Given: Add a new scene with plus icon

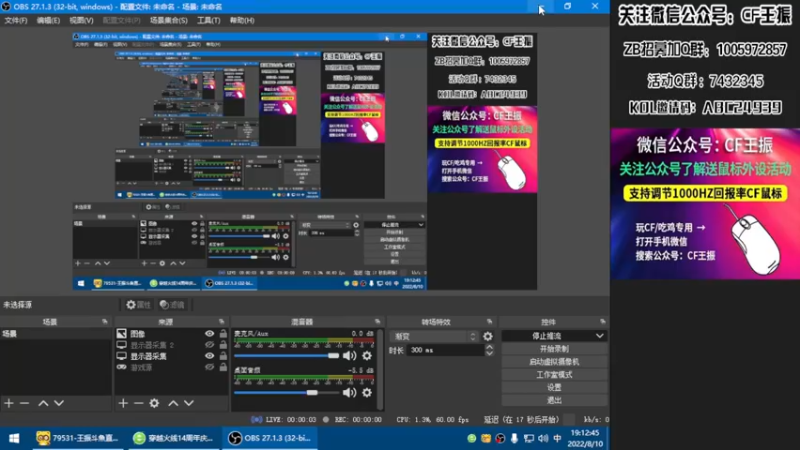Looking at the screenshot, I should [x=9, y=403].
